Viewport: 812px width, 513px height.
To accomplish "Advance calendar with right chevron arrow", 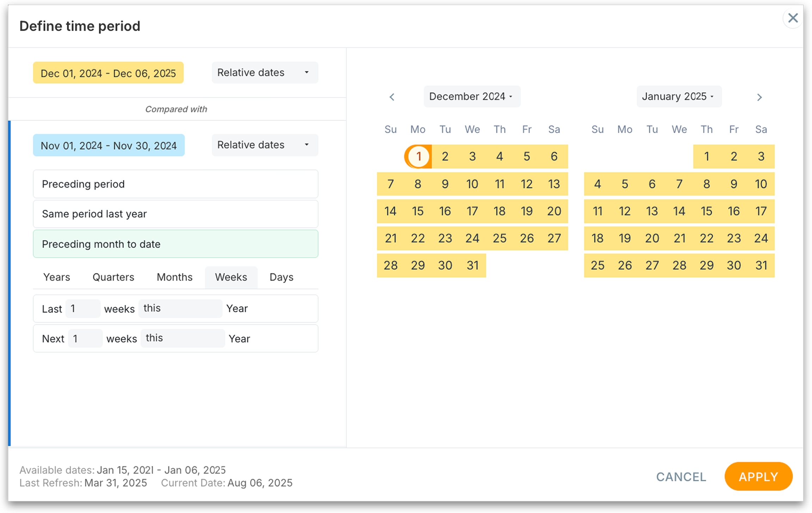I will tap(759, 97).
